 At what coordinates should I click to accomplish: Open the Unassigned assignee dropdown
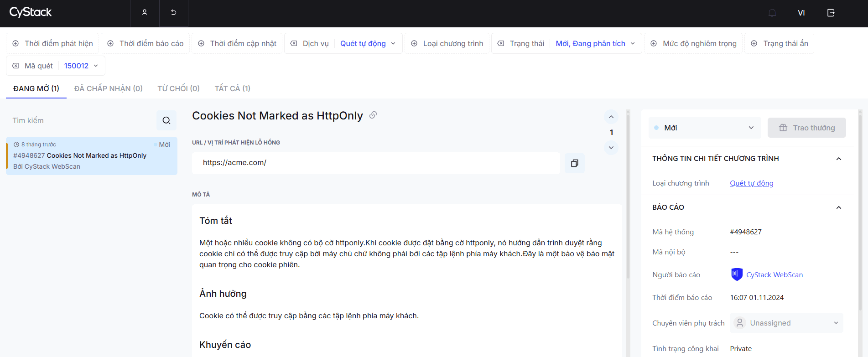[786, 323]
